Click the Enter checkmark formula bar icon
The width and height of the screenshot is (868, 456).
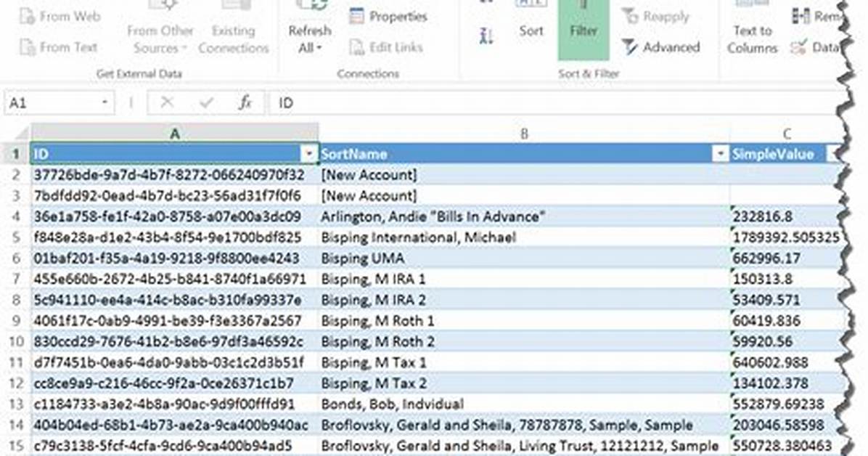tap(206, 102)
